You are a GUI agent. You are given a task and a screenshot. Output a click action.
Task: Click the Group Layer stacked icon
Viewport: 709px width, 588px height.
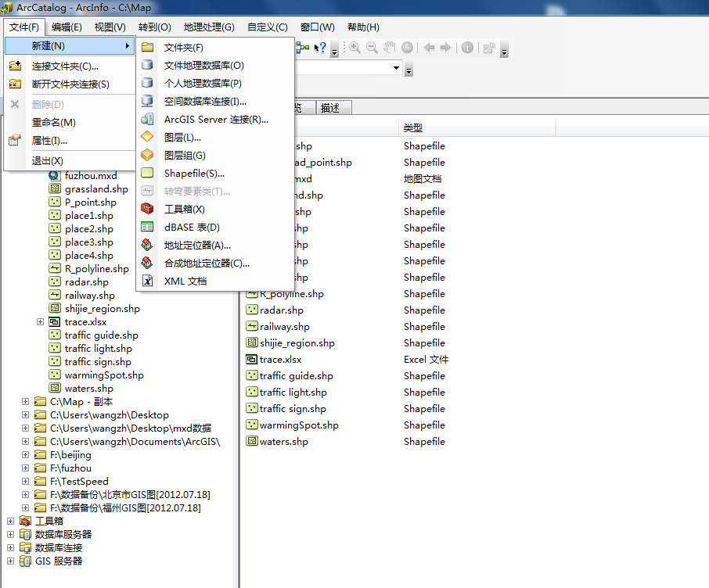(x=147, y=155)
